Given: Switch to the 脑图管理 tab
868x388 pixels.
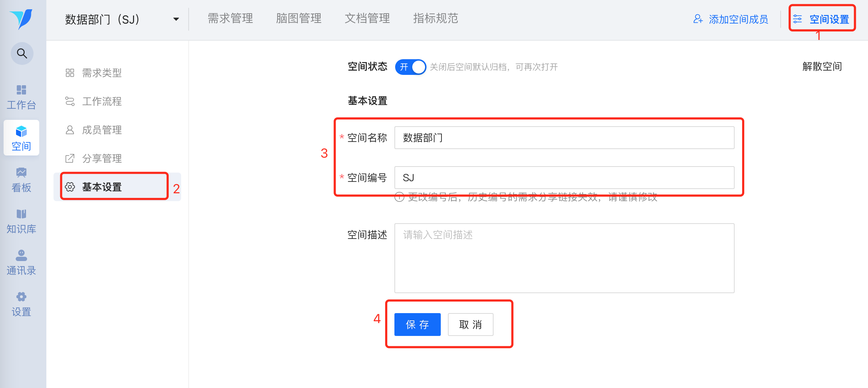Looking at the screenshot, I should [x=299, y=19].
